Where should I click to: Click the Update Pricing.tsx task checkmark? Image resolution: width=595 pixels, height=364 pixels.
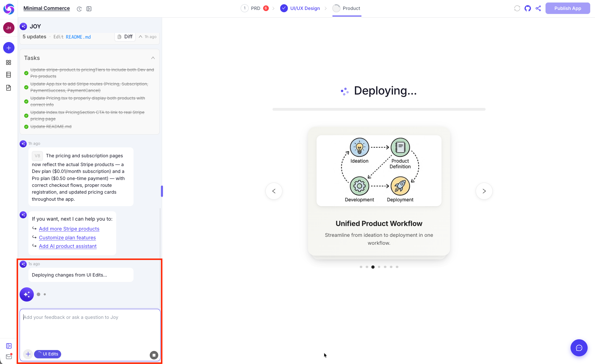(26, 101)
